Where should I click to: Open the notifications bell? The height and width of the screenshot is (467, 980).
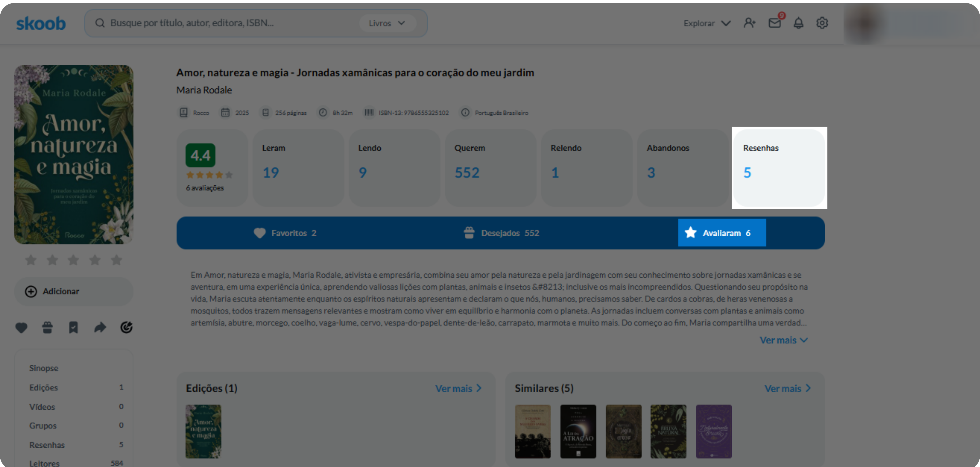point(798,23)
